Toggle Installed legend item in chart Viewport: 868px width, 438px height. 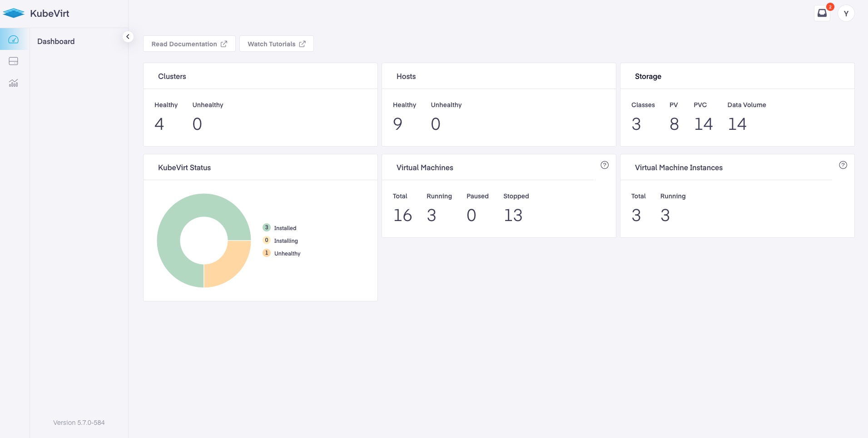pyautogui.click(x=279, y=228)
